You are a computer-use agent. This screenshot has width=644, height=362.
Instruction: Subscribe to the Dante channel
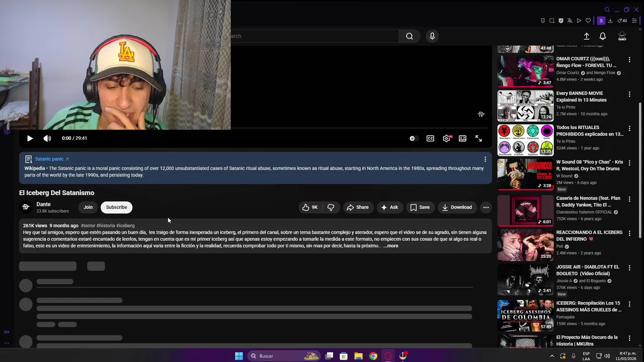(x=116, y=207)
